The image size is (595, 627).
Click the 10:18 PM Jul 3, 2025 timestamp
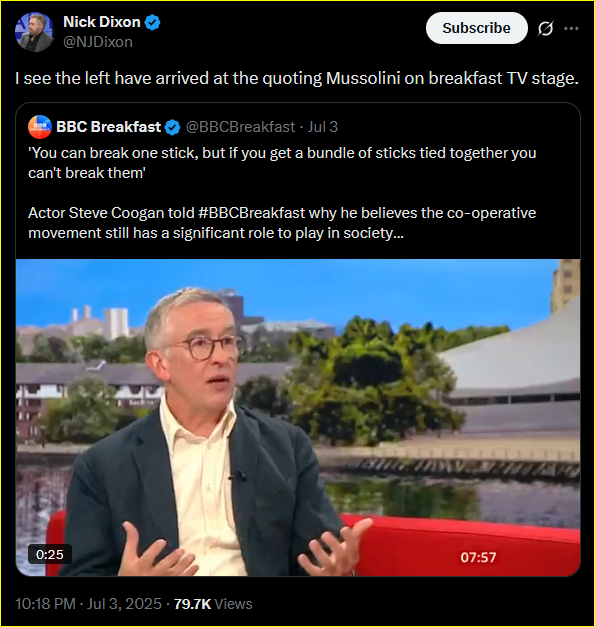pos(88,604)
